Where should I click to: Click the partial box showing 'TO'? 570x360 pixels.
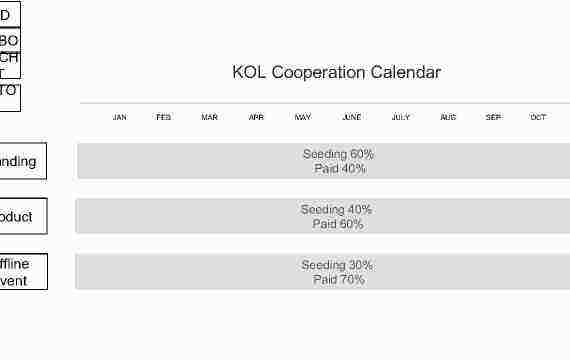[10, 98]
